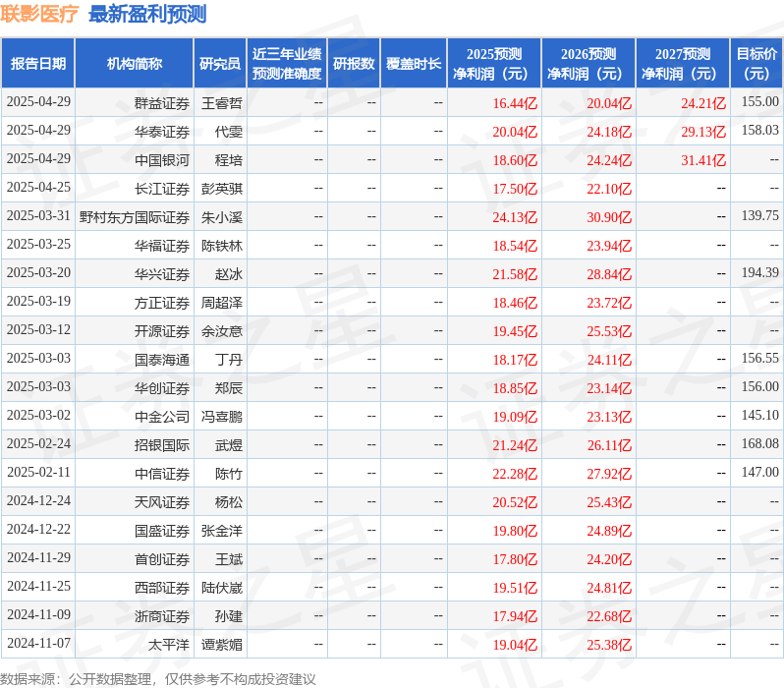Click researcher name 彭英骐
784x688 pixels.
(x=222, y=189)
